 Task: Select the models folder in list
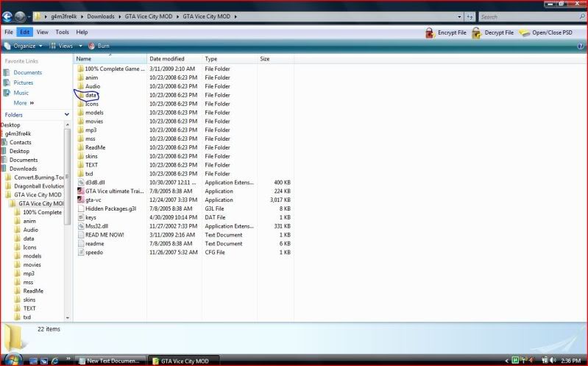pyautogui.click(x=90, y=113)
